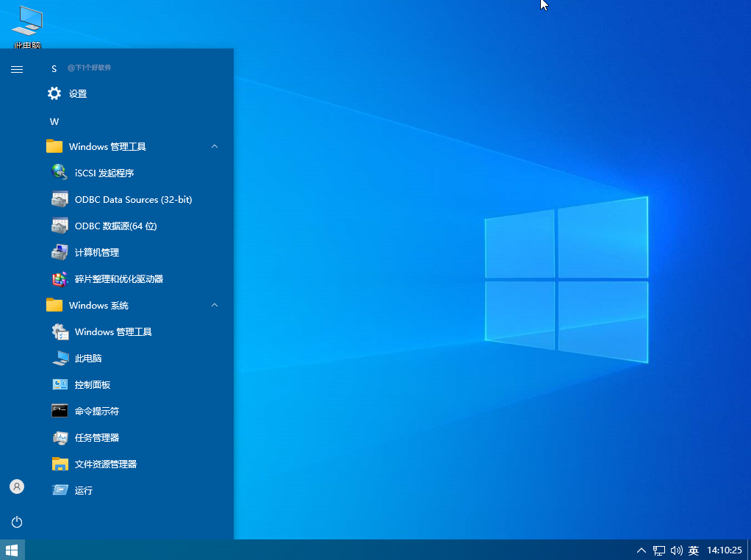Image resolution: width=751 pixels, height=560 pixels.
Task: Expand the start menu hamburger navigation
Action: 17,70
